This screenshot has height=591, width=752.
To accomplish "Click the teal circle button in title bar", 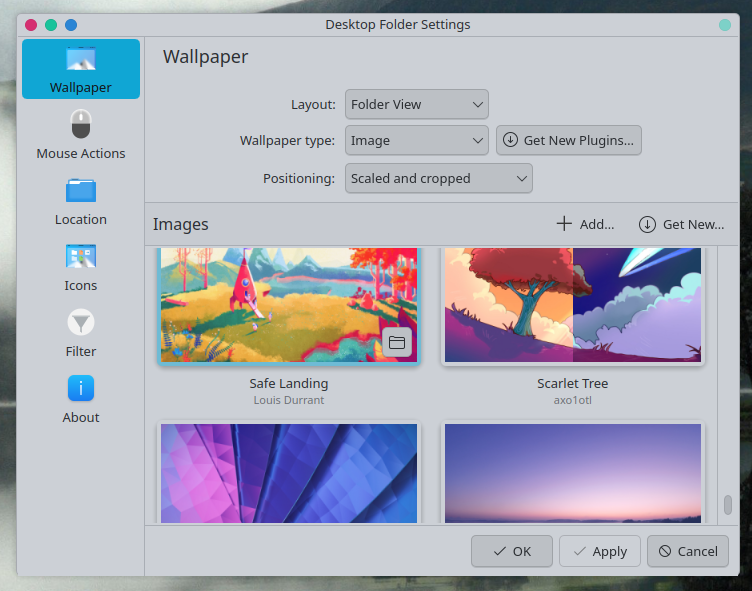I will (725, 25).
